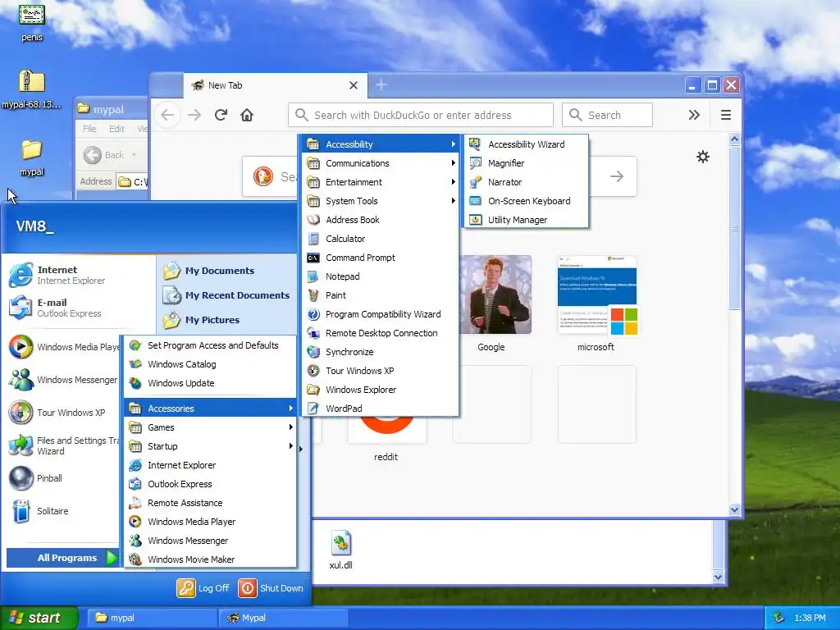Open Outlook Express from All Programs list

[x=211, y=484]
